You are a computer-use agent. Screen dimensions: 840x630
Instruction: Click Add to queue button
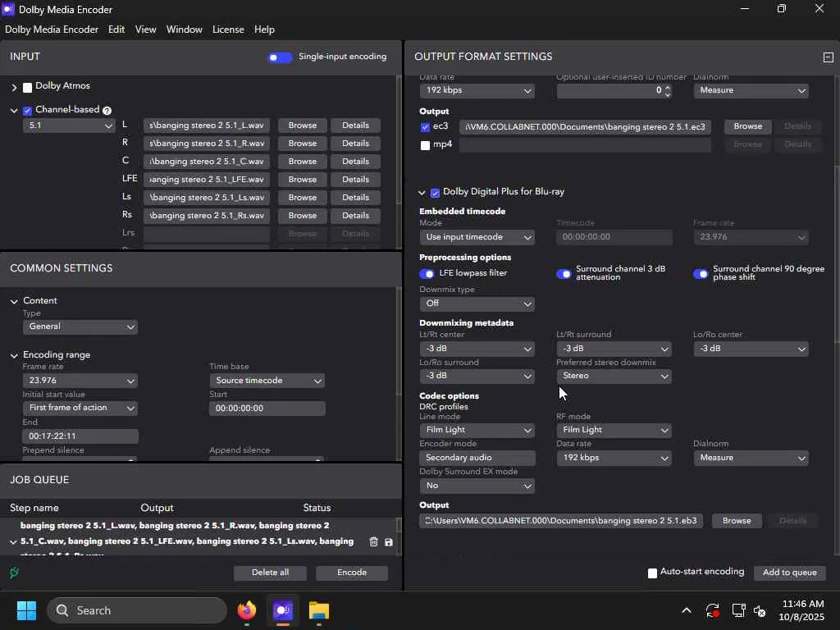click(790, 573)
